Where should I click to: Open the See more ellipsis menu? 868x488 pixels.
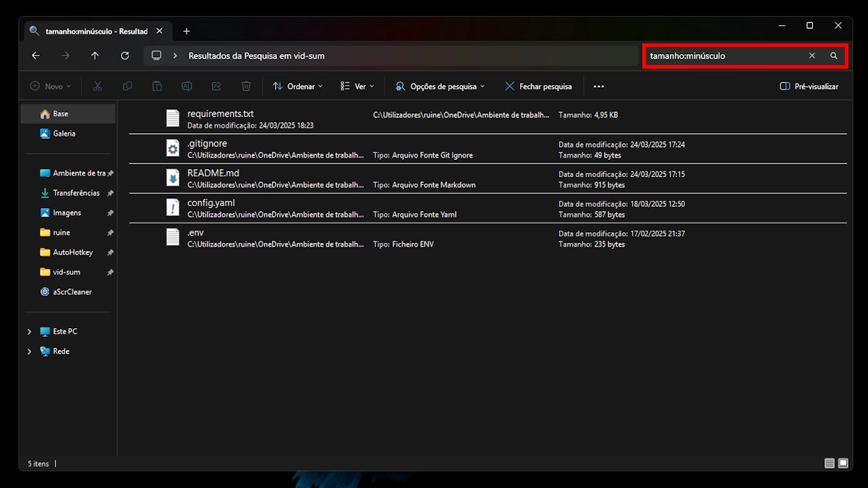tap(598, 86)
